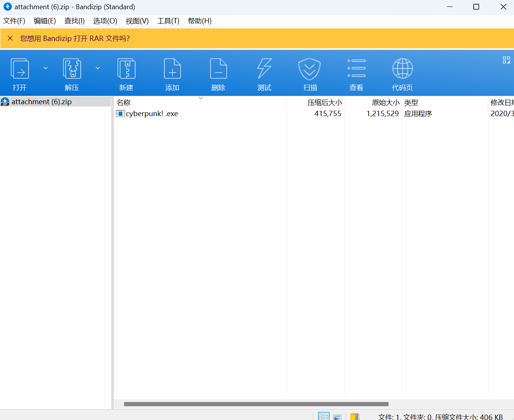Viewport: 514px width, 420px height.
Task: Switch to thumbnail view in the status bar
Action: (x=338, y=417)
